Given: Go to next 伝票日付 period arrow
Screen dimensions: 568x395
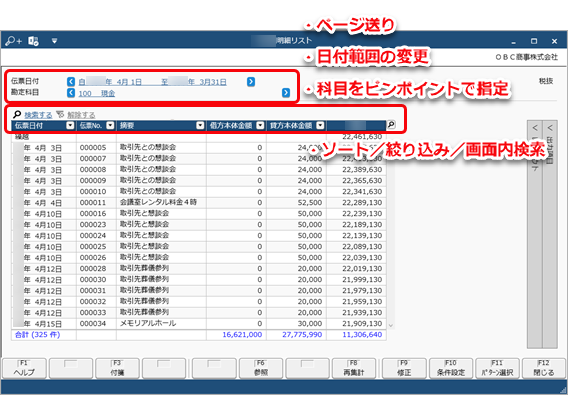Looking at the screenshot, I should pos(251,82).
